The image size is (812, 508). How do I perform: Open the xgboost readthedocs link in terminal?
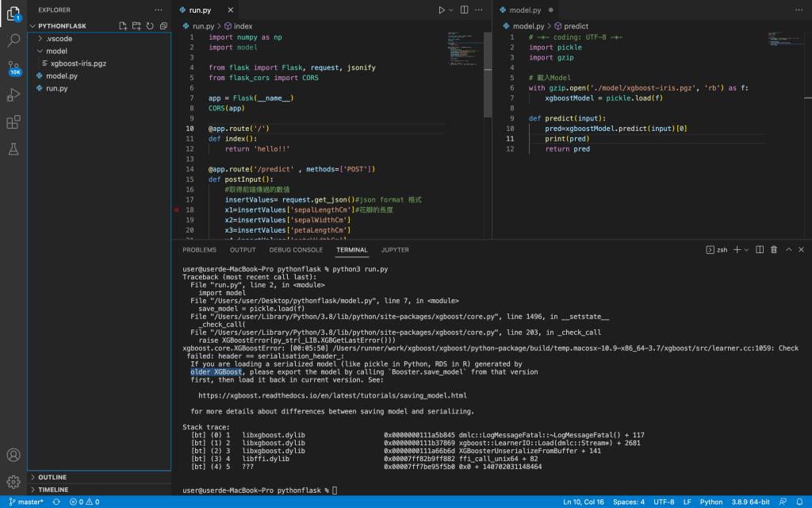(x=332, y=395)
